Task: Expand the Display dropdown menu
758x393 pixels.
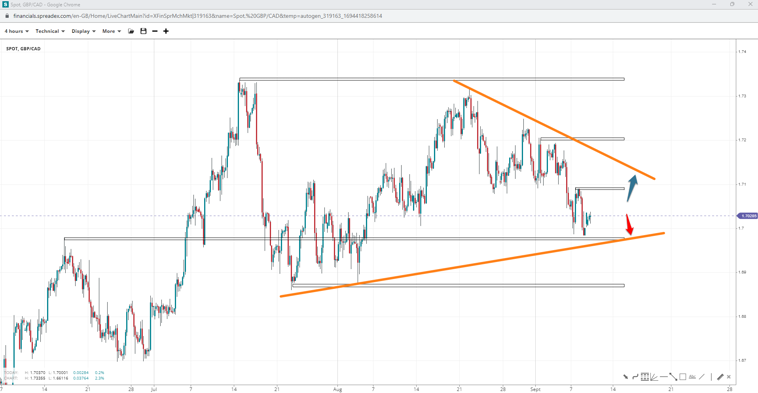Action: (83, 31)
